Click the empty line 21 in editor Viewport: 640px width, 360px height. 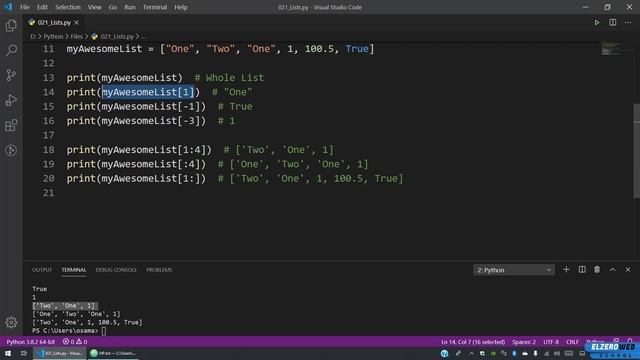pyautogui.click(x=327, y=193)
